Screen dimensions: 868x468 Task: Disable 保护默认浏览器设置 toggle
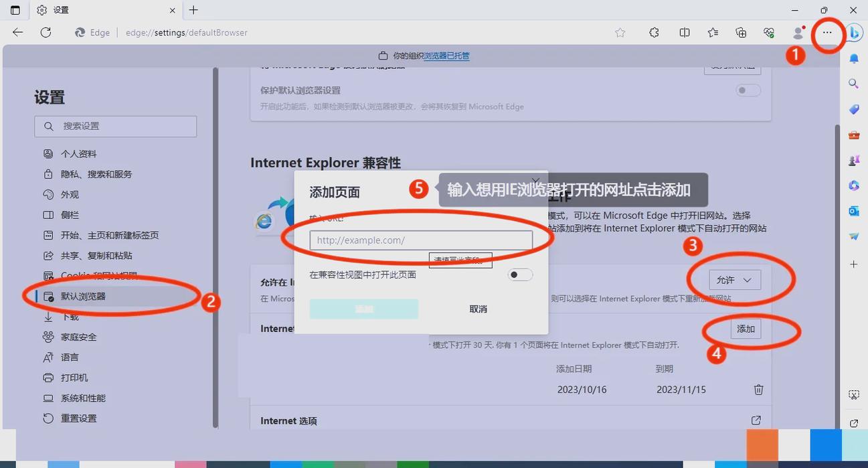click(x=748, y=90)
